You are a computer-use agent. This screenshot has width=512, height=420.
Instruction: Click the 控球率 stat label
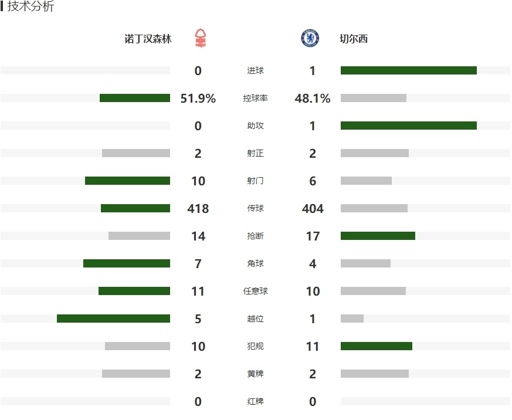point(255,98)
